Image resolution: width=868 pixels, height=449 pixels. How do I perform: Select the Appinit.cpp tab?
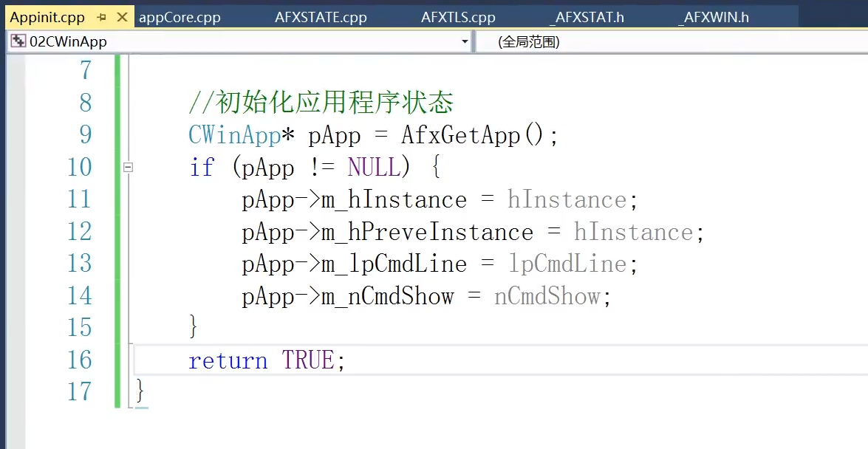[47, 17]
